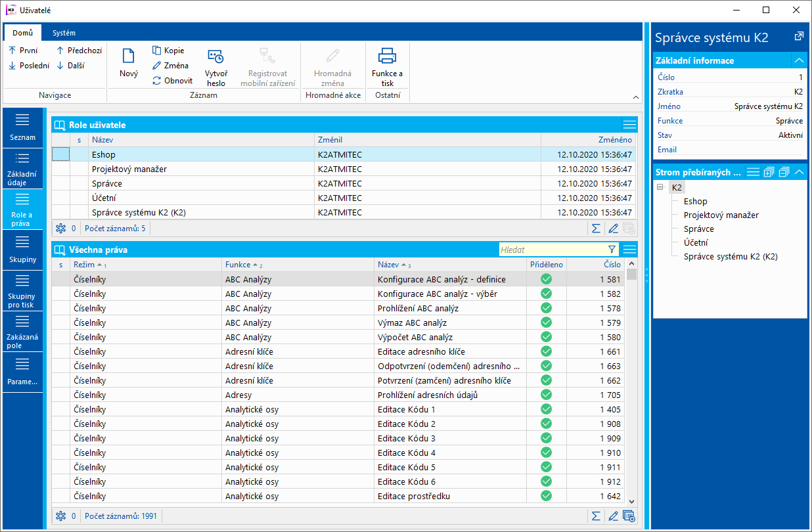The width and height of the screenshot is (812, 532).
Task: Switch to the Systém ribbon tab
Action: tap(64, 33)
